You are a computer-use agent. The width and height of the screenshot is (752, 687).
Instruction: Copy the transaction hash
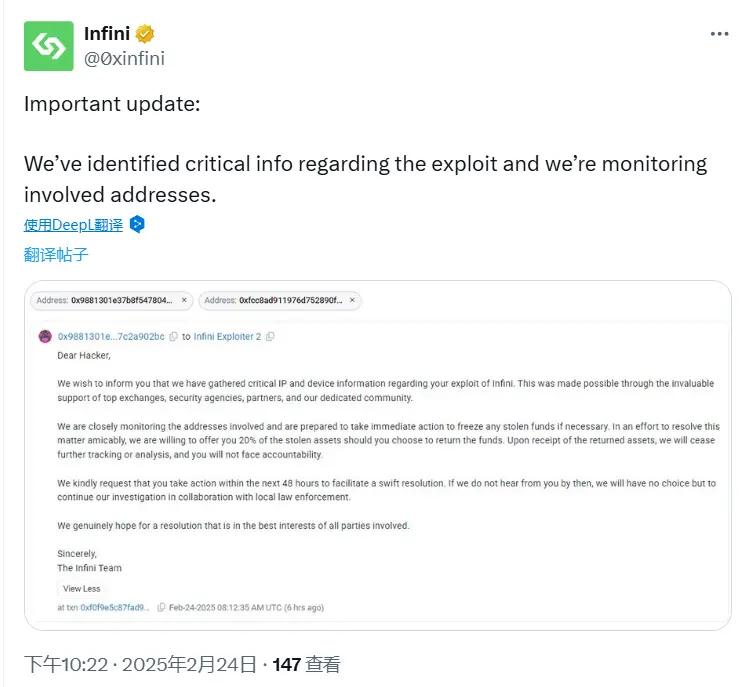tap(159, 607)
